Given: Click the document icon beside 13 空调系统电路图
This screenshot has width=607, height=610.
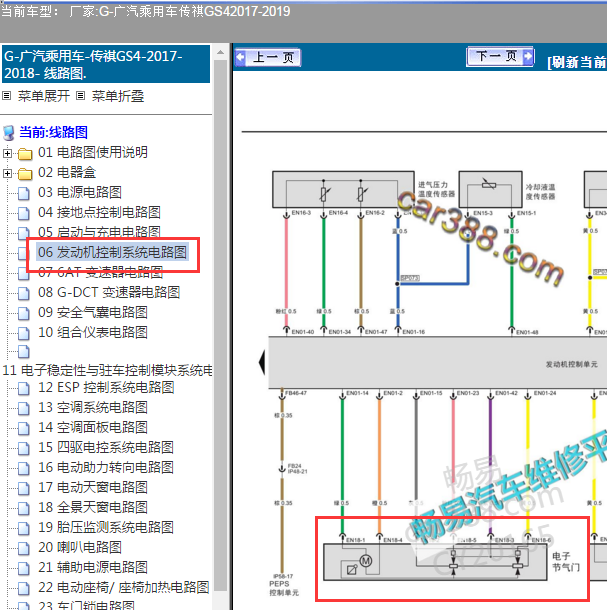Looking at the screenshot, I should 24,408.
